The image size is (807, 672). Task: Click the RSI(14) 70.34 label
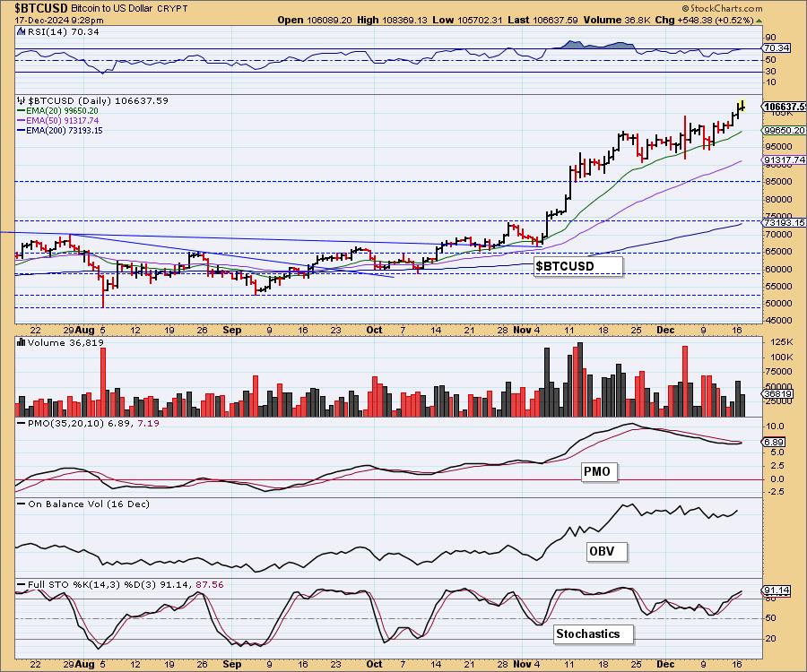[x=63, y=31]
